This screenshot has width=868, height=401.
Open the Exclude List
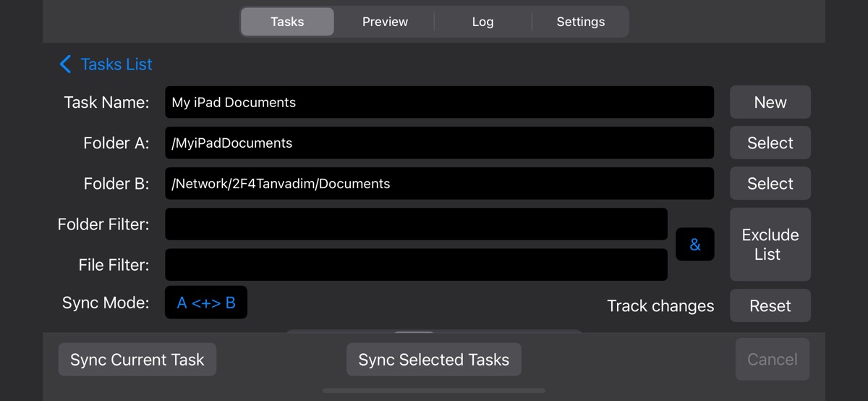tap(770, 245)
